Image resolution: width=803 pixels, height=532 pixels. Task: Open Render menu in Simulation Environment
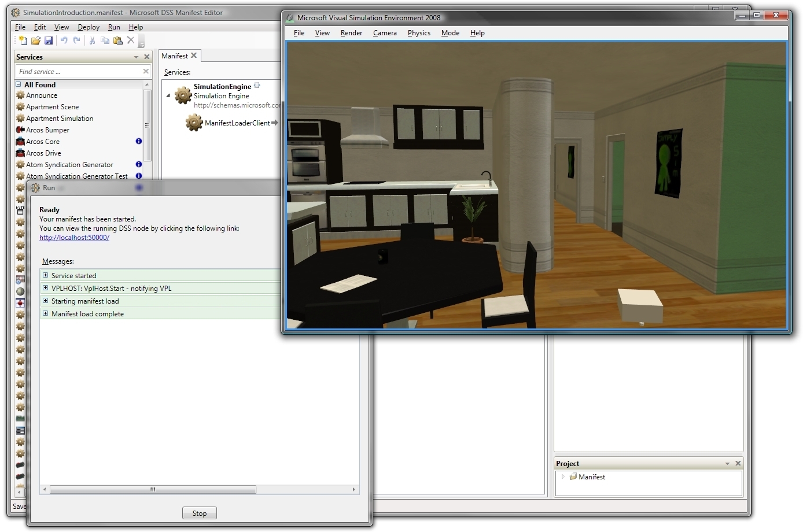pos(351,33)
